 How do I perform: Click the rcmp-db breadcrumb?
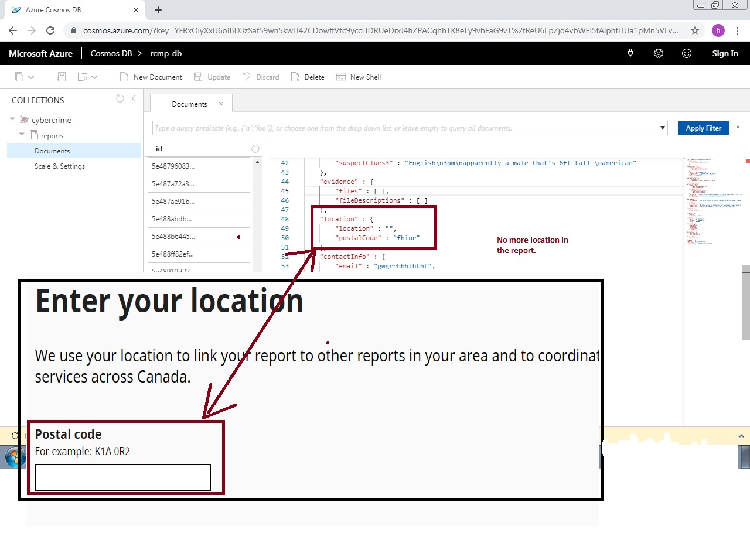[166, 53]
